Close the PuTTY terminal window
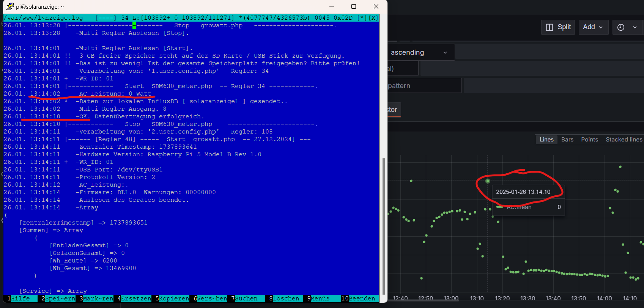Viewport: 644px width, 308px height. (376, 6)
